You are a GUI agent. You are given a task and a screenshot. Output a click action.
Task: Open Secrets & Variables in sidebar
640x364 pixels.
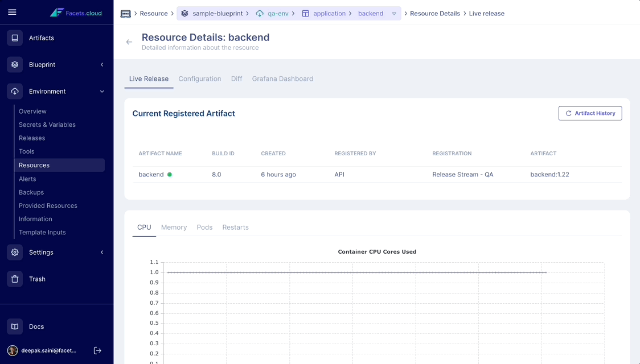47,125
